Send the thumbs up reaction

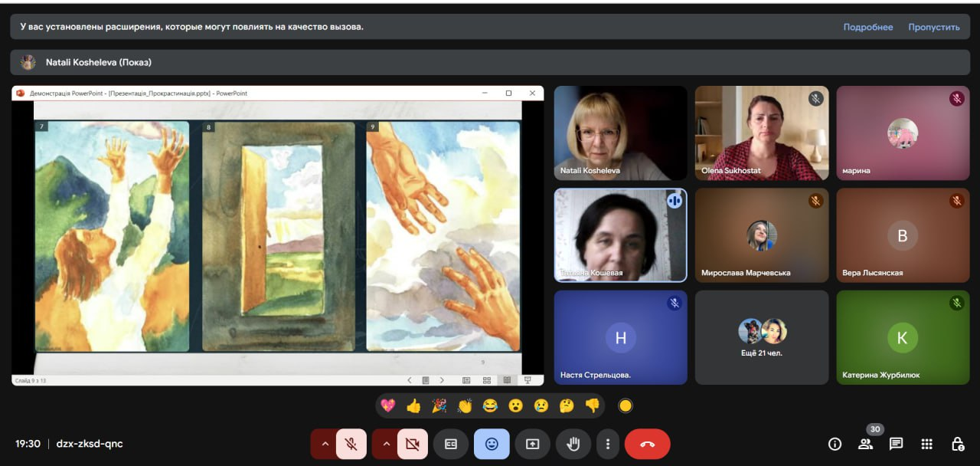pos(413,405)
